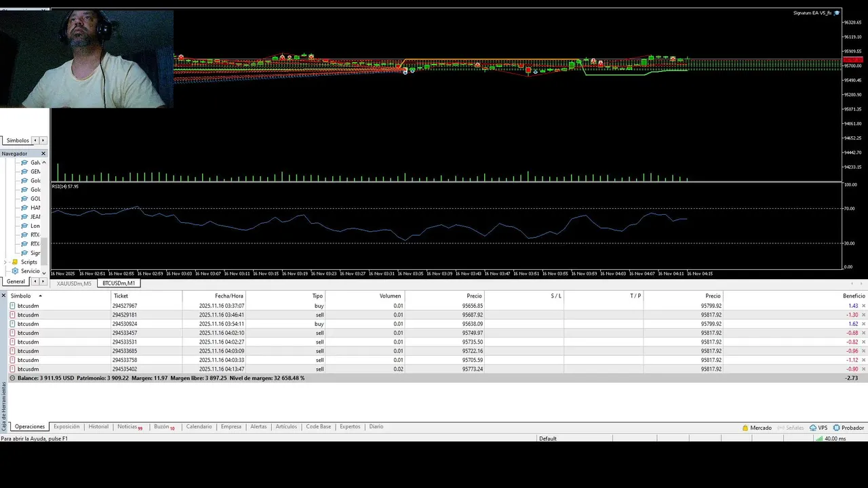The width and height of the screenshot is (868, 488).
Task: Collapse the Balance summary row toggle
Action: 12,378
